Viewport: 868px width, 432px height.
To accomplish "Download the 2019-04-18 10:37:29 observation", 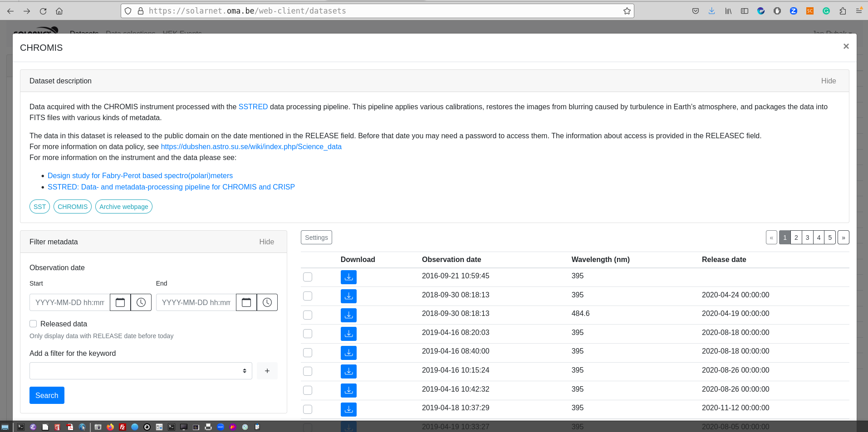I will click(x=348, y=409).
